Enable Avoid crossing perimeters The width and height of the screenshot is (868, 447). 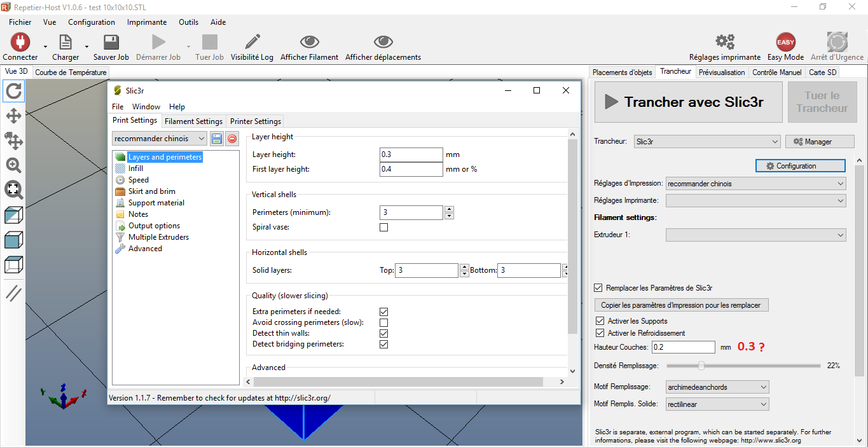(383, 322)
